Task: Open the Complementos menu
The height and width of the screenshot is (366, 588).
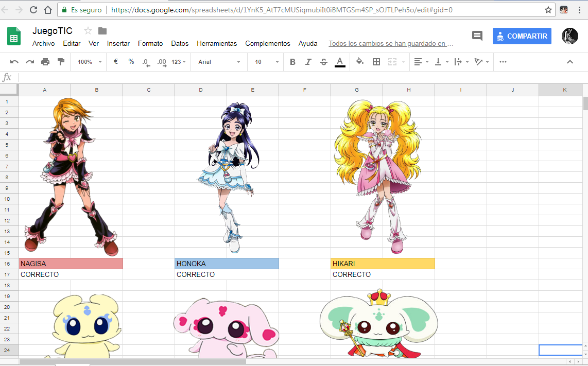Action: (268, 44)
